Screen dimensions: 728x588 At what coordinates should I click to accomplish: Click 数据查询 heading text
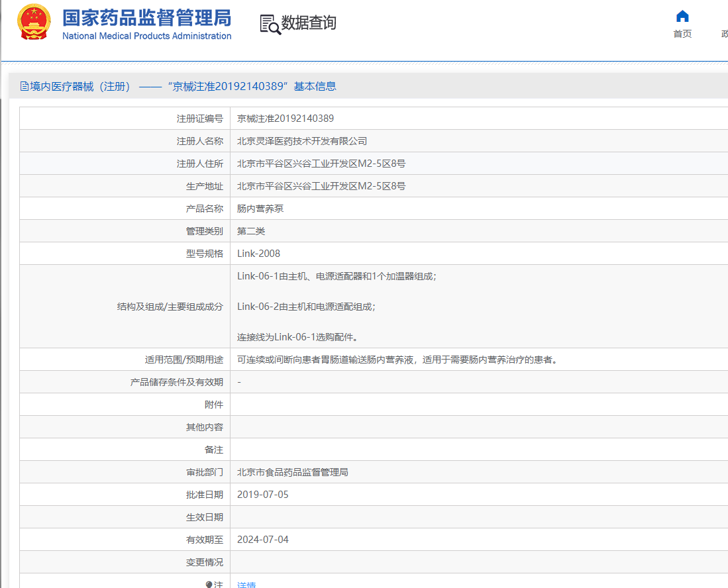pos(309,23)
